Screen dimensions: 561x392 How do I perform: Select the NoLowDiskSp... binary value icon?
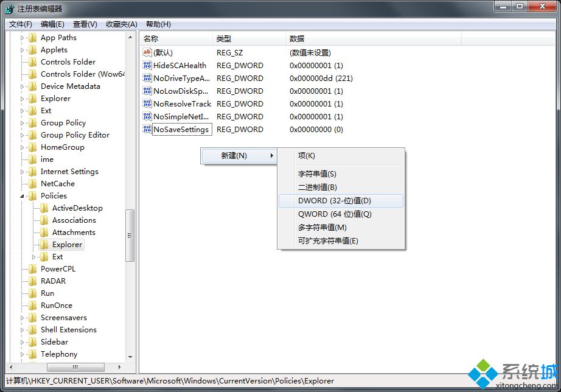[x=147, y=91]
